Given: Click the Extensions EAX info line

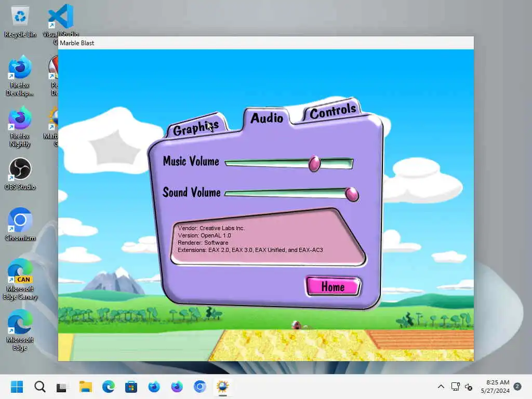Looking at the screenshot, I should [x=250, y=250].
